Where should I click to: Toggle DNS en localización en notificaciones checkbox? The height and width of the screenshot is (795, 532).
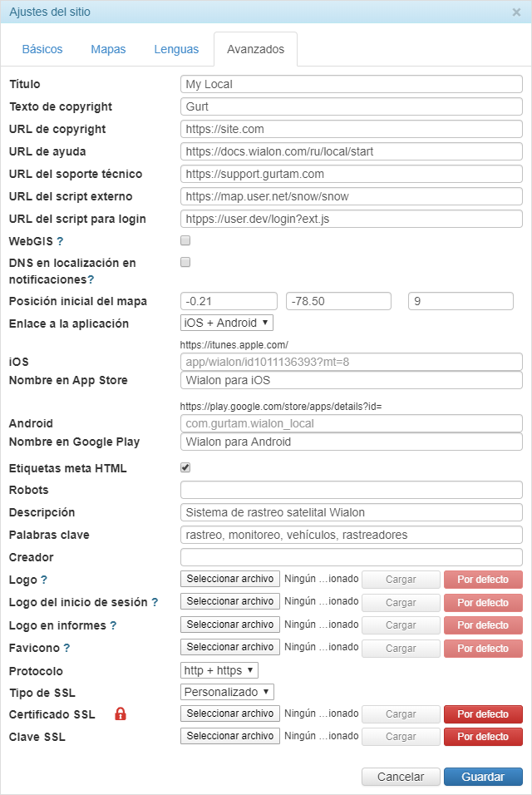185,262
